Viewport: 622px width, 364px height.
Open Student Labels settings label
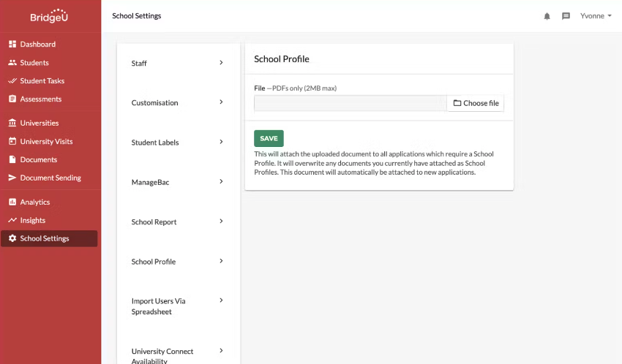click(155, 143)
